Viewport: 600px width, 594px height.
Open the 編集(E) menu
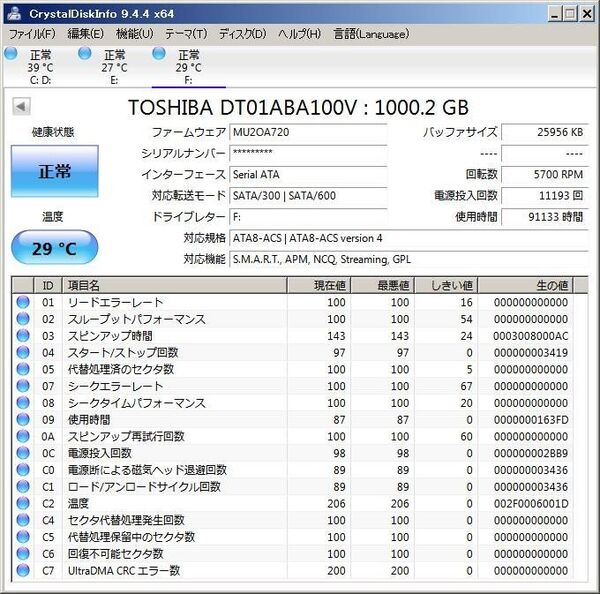coord(86,34)
